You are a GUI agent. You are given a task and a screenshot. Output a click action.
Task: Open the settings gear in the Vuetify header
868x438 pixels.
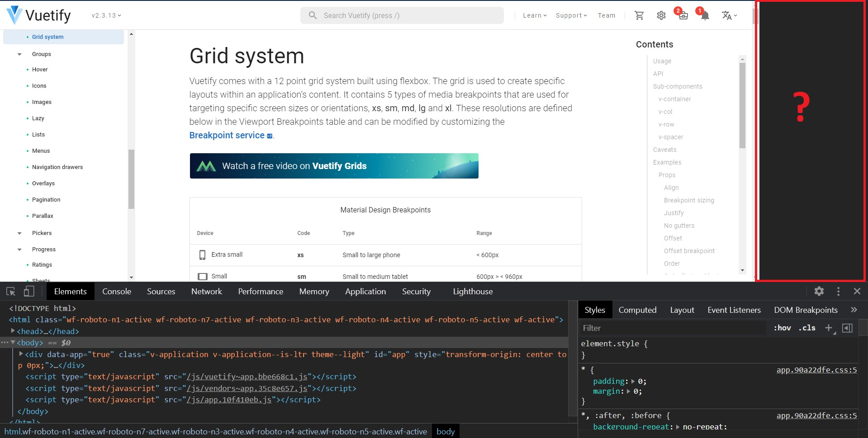click(x=661, y=15)
